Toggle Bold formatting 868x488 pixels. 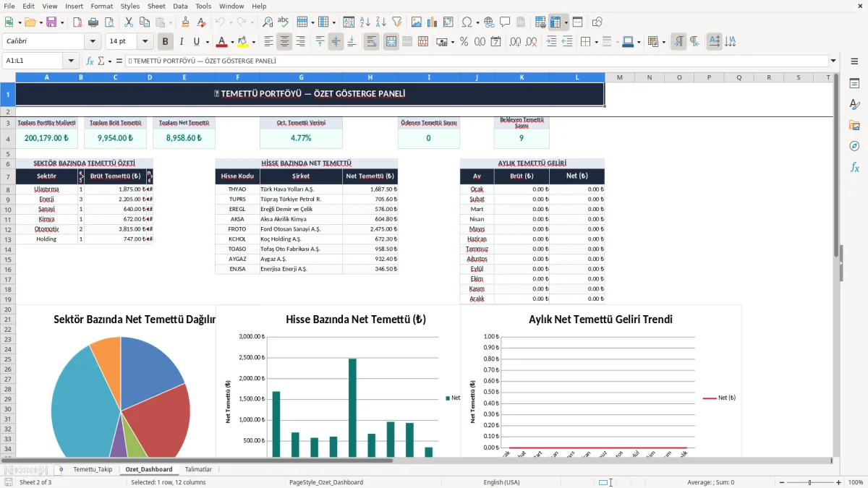click(166, 42)
